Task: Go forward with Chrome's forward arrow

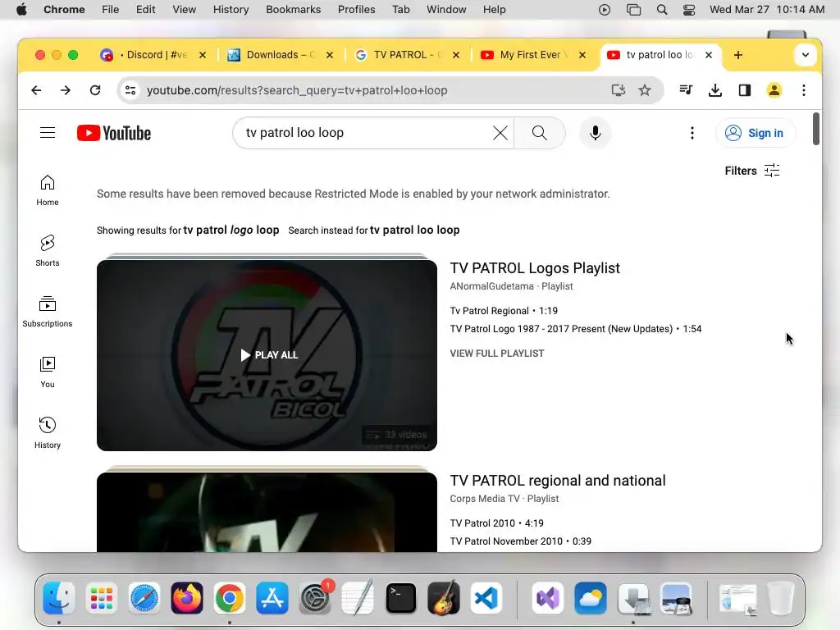Action: pyautogui.click(x=66, y=90)
